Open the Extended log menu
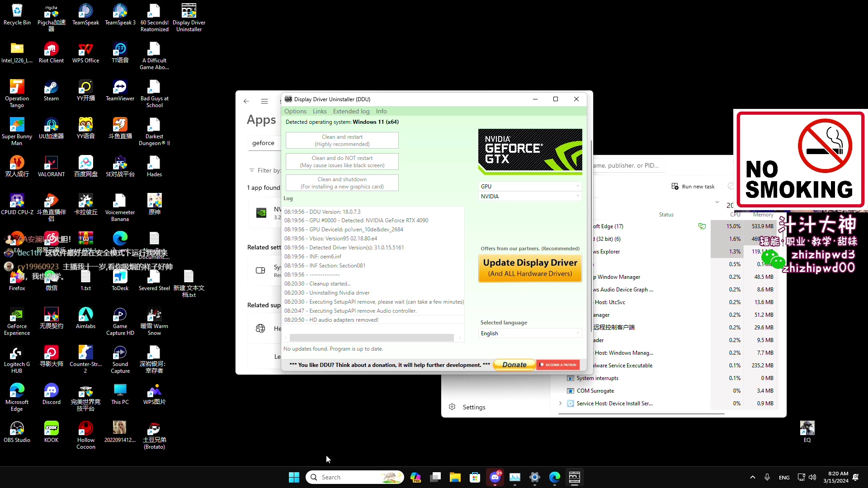 [x=351, y=111]
